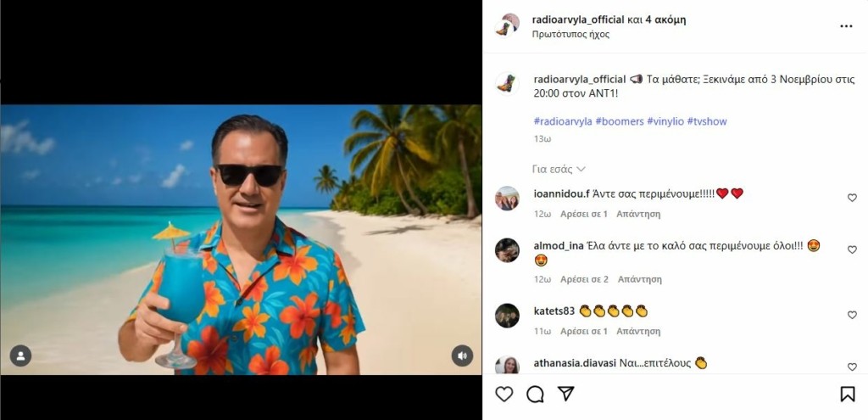This screenshot has width=868, height=420.
Task: Click the #radioarvyla hashtag
Action: [x=563, y=121]
